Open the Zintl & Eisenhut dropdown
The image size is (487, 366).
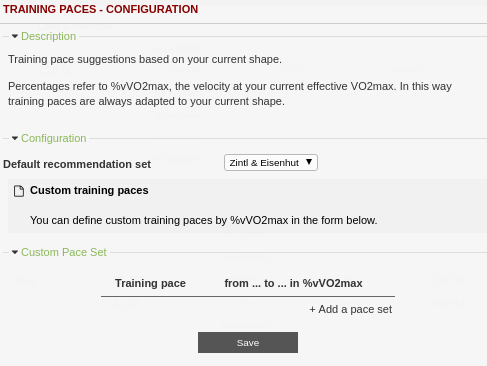pos(271,163)
